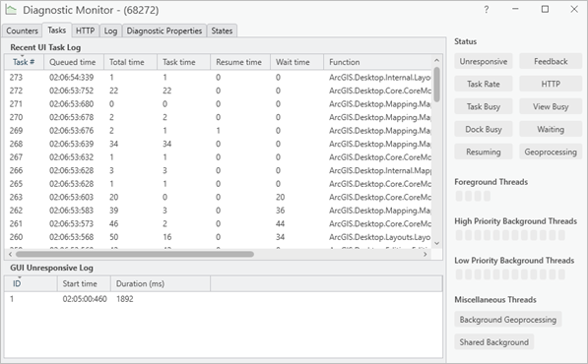This screenshot has width=588, height=364.
Task: Click the Waiting status indicator
Action: pyautogui.click(x=551, y=129)
